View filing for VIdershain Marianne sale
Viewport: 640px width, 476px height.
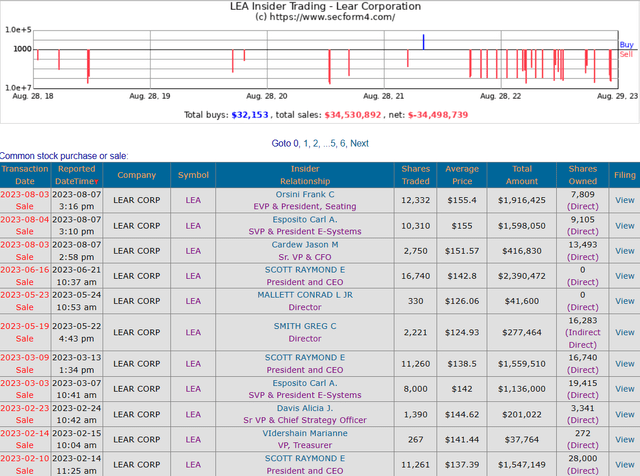(624, 439)
